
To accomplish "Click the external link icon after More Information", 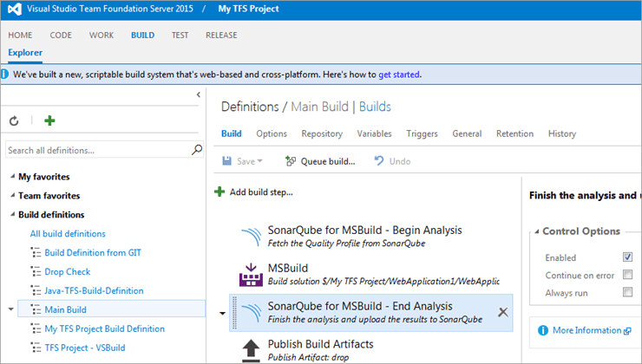I will tap(627, 331).
